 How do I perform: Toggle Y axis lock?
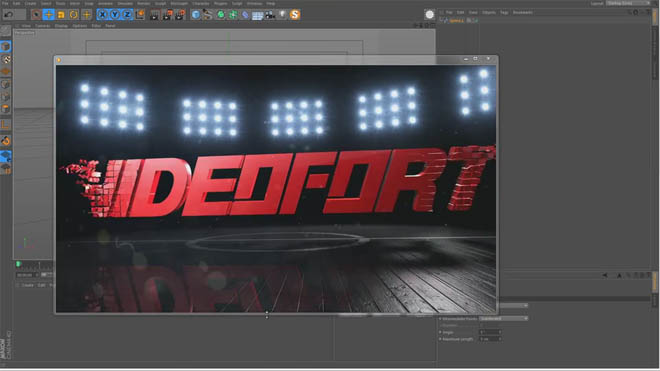(x=114, y=15)
